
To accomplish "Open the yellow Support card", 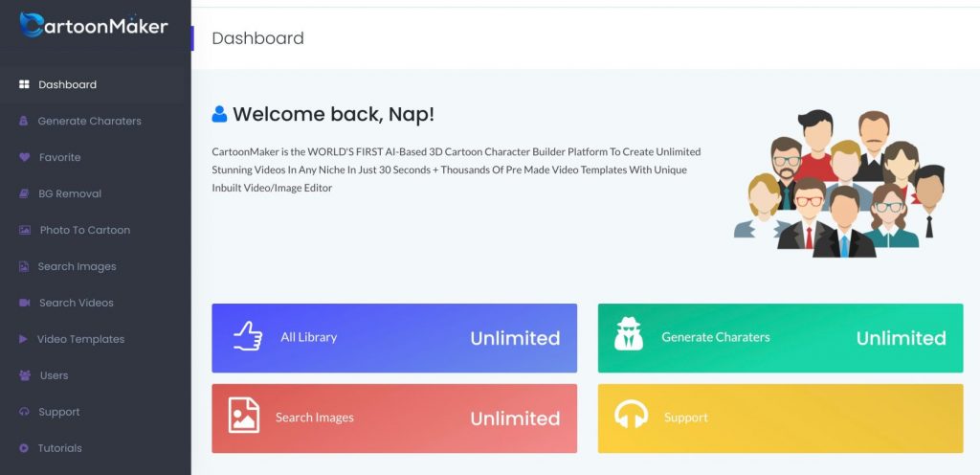I will (x=780, y=418).
